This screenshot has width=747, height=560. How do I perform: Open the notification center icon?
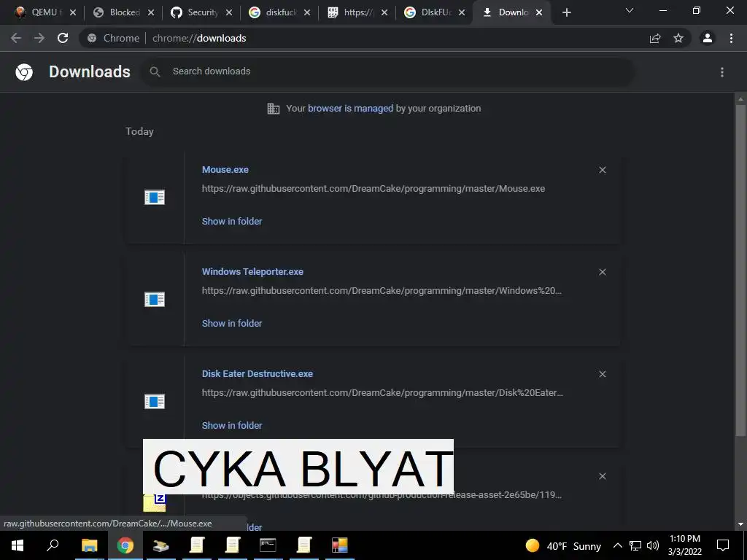pyautogui.click(x=723, y=545)
